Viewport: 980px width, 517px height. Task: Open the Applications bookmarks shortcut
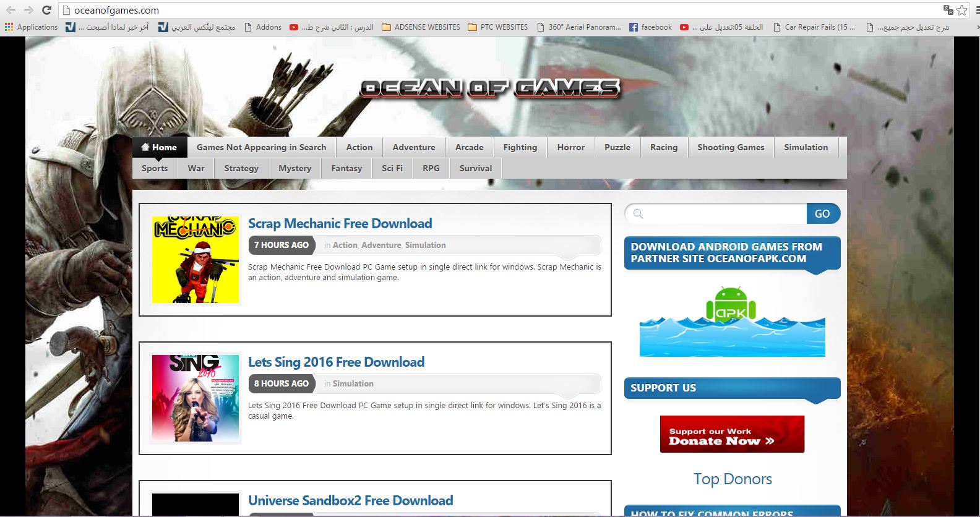pos(31,27)
